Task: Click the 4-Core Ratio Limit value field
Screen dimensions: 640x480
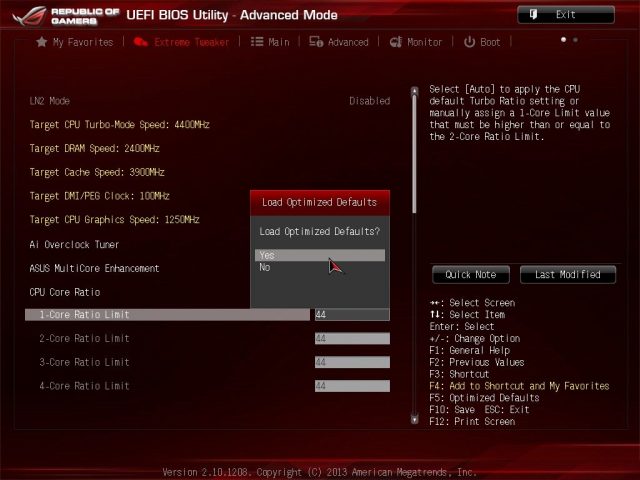Action: tap(352, 386)
